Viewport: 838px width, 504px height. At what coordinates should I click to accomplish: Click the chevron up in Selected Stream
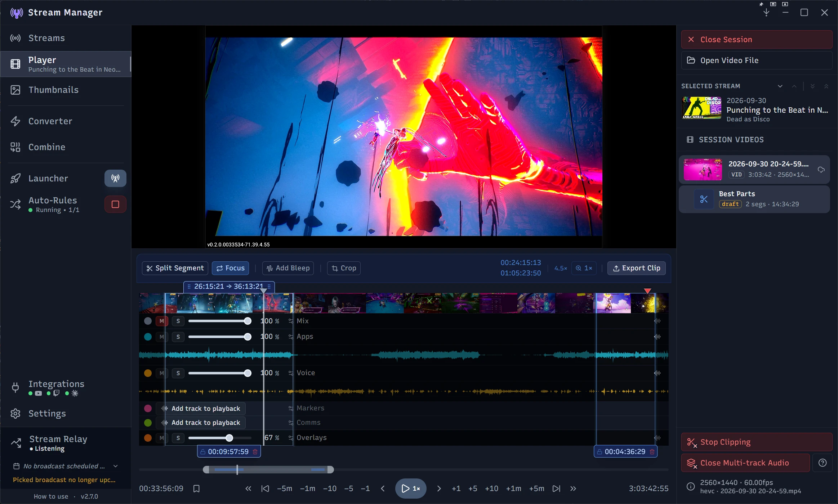(x=794, y=86)
